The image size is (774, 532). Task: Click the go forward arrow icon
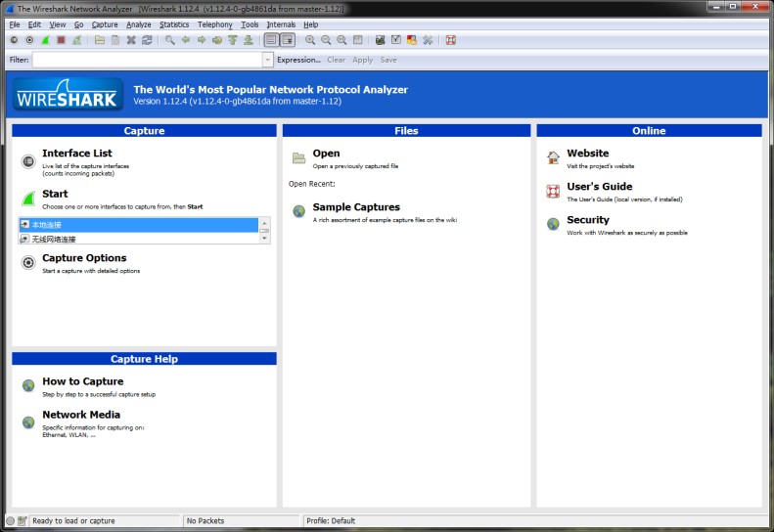pyautogui.click(x=202, y=40)
